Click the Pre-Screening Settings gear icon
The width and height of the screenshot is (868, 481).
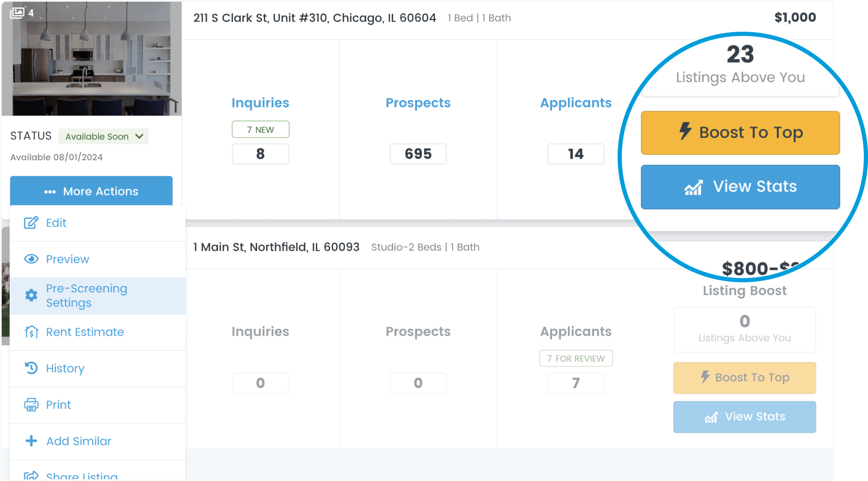[31, 295]
